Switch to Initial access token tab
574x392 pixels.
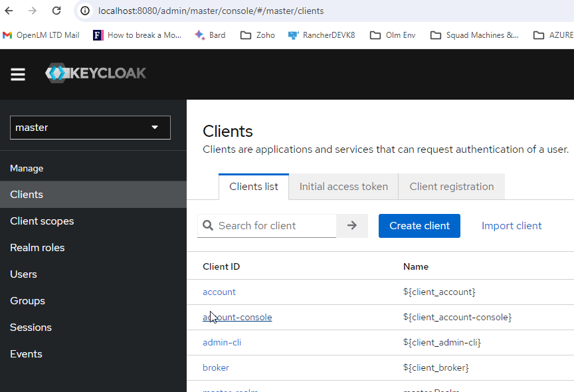pyautogui.click(x=343, y=187)
